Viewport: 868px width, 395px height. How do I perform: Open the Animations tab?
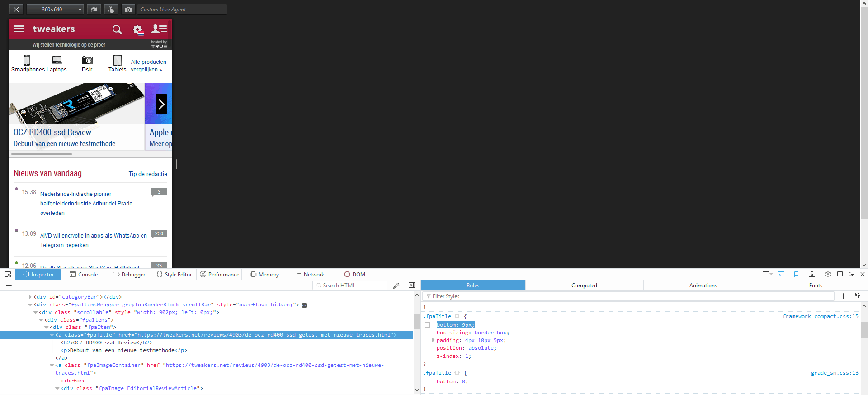point(703,286)
